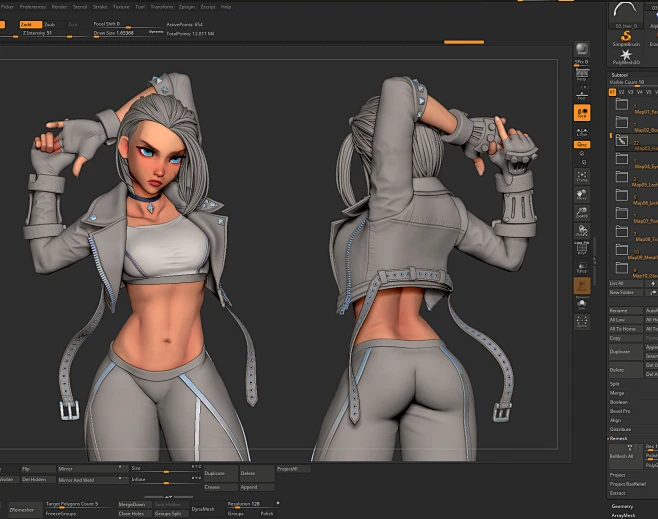This screenshot has height=519, width=658.
Task: Click the ZRemesher button
Action: tap(22, 510)
